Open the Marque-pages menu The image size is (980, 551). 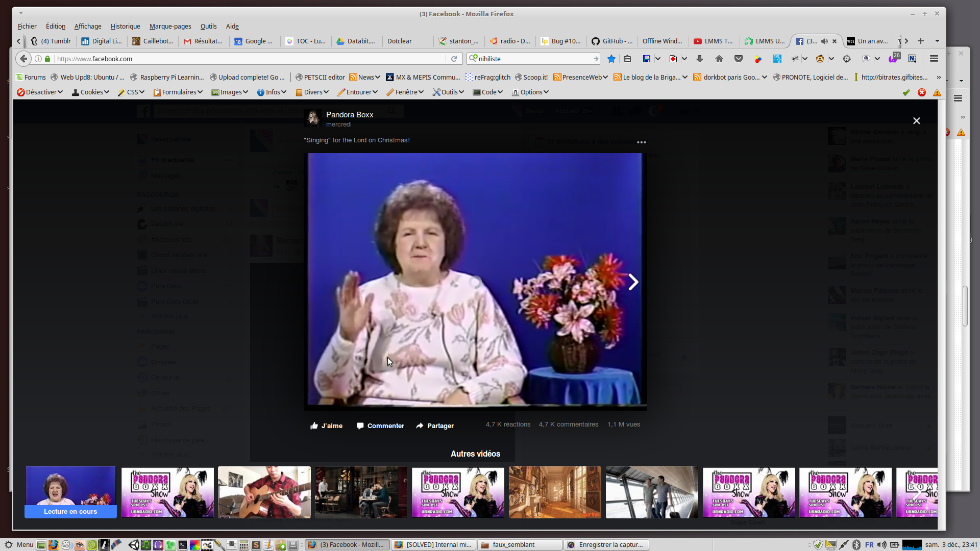(170, 27)
